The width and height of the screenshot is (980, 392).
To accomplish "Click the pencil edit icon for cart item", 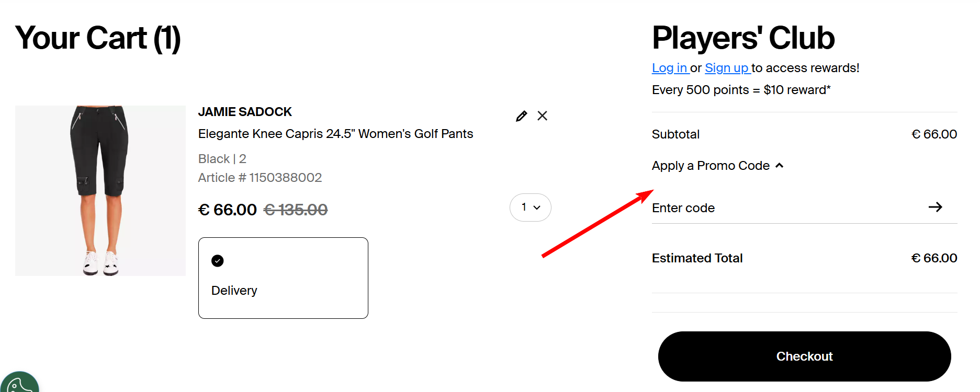I will point(521,116).
